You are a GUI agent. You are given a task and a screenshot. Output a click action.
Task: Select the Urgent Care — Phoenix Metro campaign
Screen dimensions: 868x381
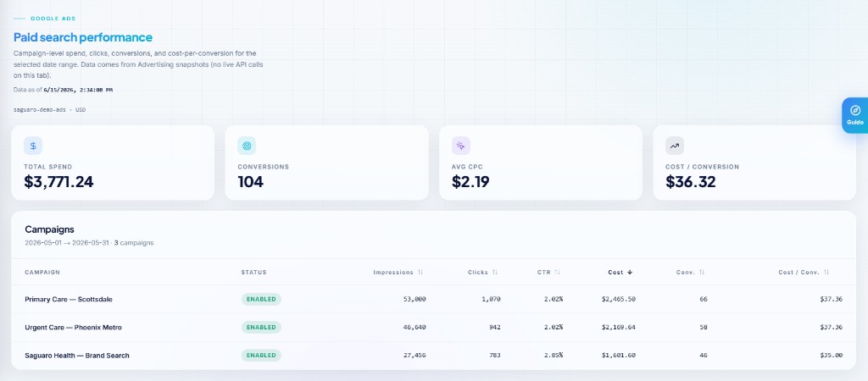pos(73,328)
